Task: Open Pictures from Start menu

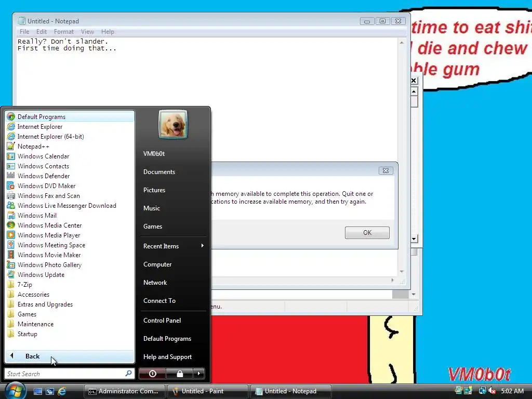Action: (x=174, y=190)
